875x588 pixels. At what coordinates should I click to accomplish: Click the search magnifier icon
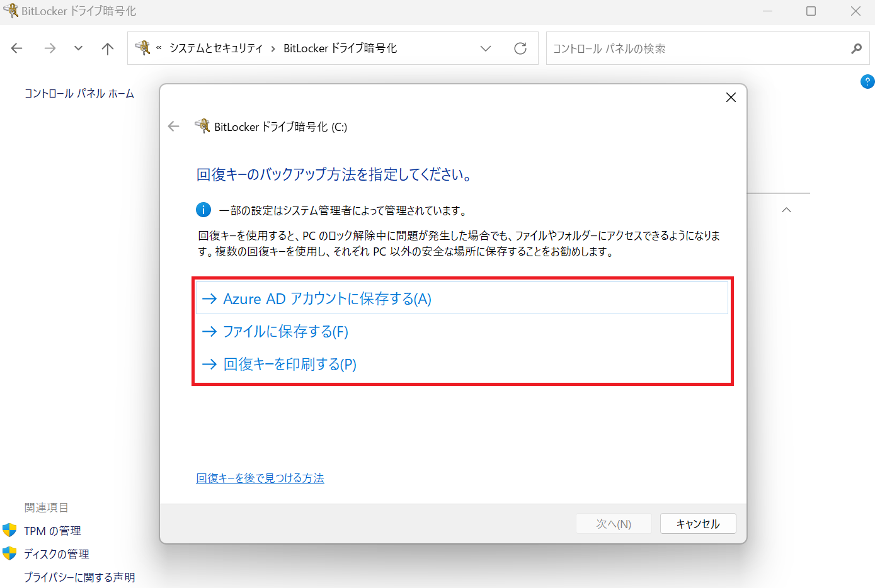coord(856,48)
